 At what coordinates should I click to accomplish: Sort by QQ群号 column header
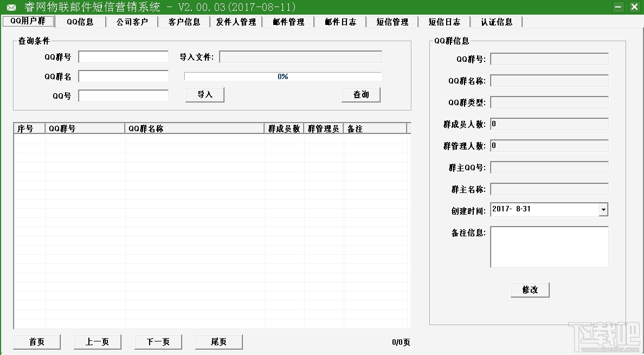click(85, 128)
